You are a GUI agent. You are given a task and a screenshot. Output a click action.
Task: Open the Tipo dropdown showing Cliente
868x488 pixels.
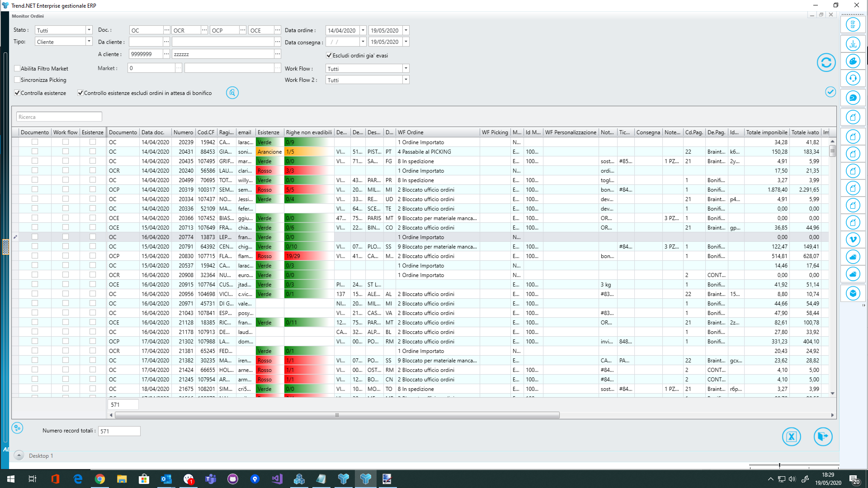(x=89, y=41)
